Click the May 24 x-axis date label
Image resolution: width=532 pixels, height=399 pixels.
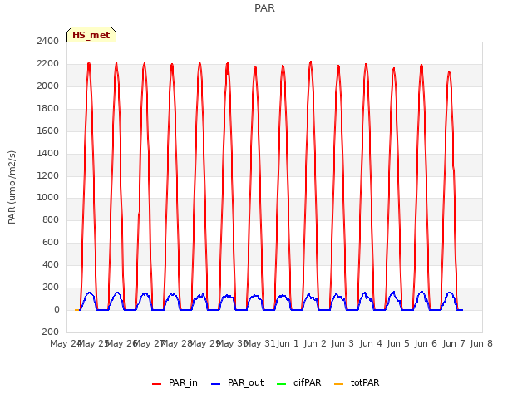click(x=66, y=343)
